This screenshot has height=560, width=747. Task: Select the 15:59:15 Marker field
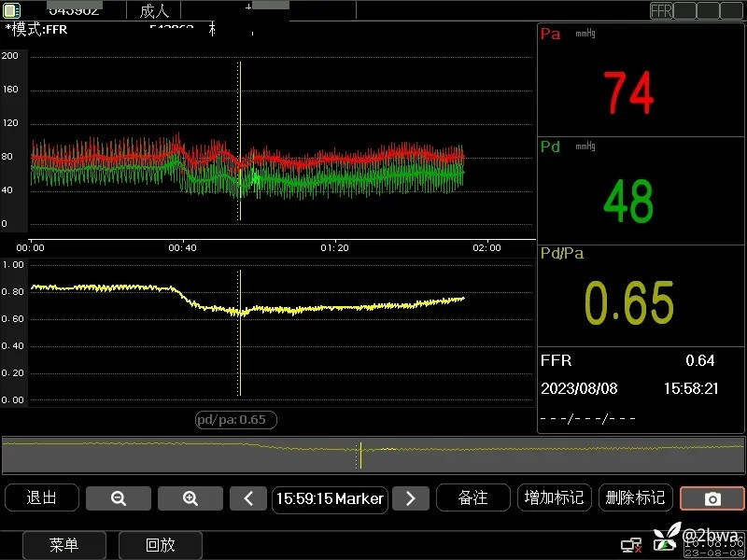[x=331, y=498]
